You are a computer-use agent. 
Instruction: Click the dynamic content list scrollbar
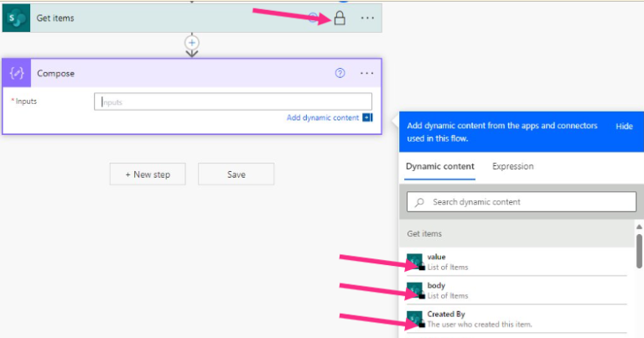(639, 252)
